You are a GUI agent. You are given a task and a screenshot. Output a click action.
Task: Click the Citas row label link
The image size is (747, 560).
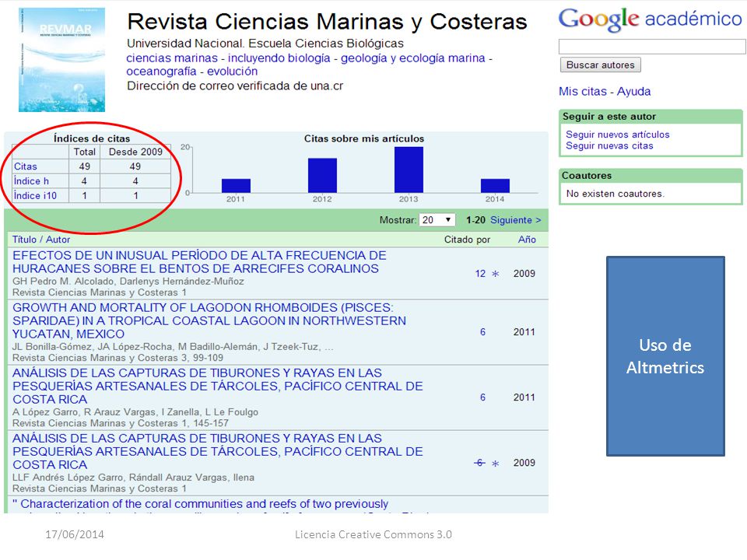pos(25,166)
